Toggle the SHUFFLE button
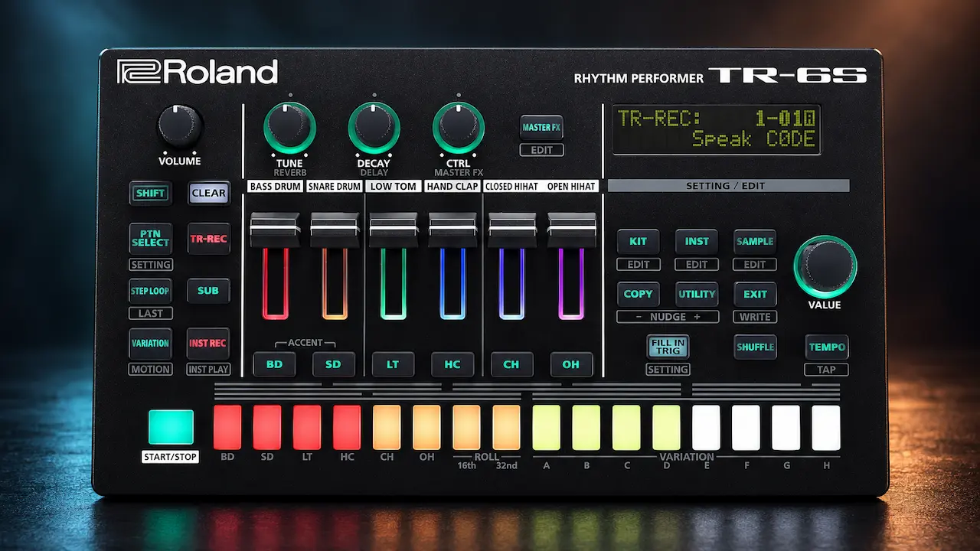The height and width of the screenshot is (551, 980). coord(755,347)
